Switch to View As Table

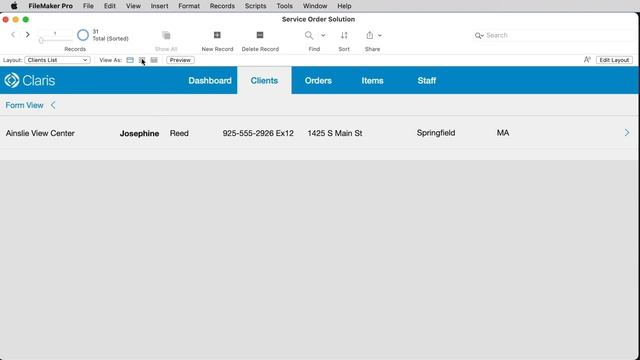pos(154,60)
